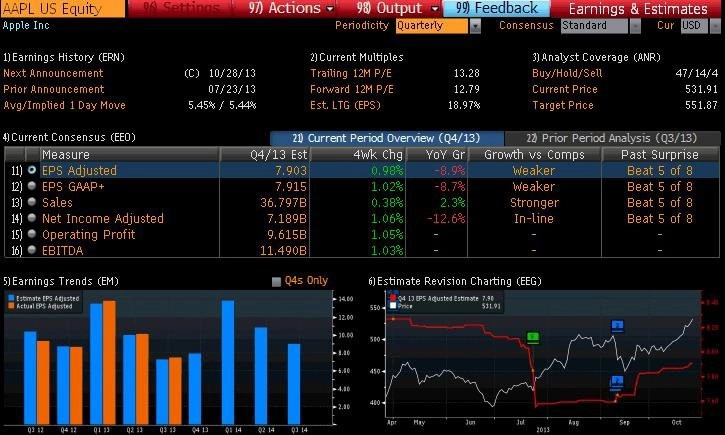
Task: Click the Q1 13 orange actual bar
Action: (x=110, y=362)
